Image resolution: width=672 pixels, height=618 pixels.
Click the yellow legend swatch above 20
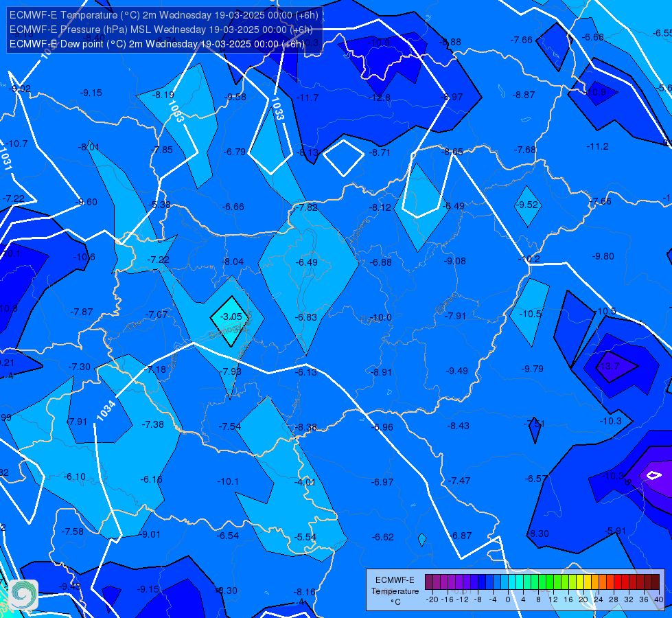click(x=580, y=582)
